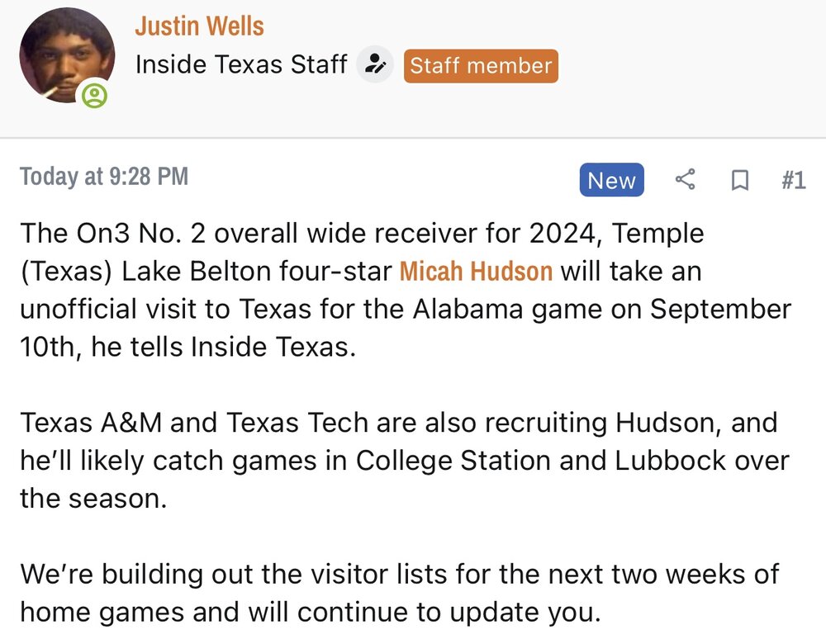
Task: Bookmark this post with the bookmark icon
Action: click(x=740, y=180)
